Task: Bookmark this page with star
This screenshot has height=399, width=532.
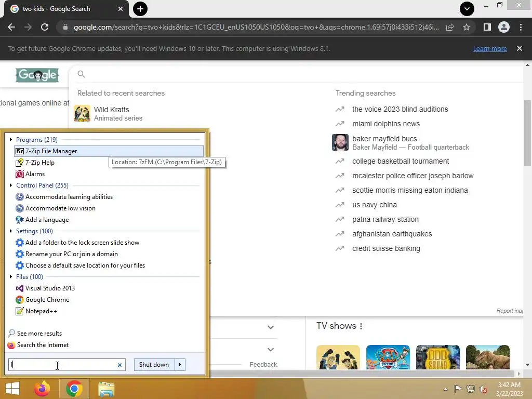Action: (x=467, y=27)
